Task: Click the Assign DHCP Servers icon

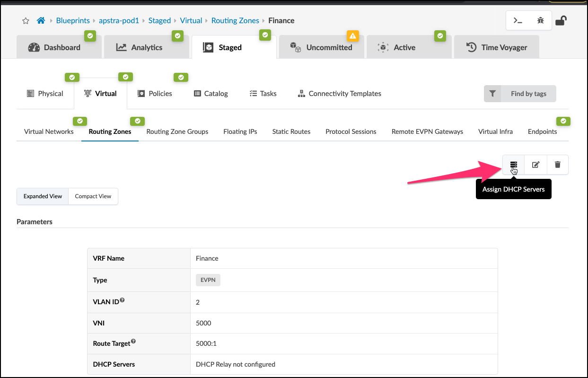Action: [514, 165]
